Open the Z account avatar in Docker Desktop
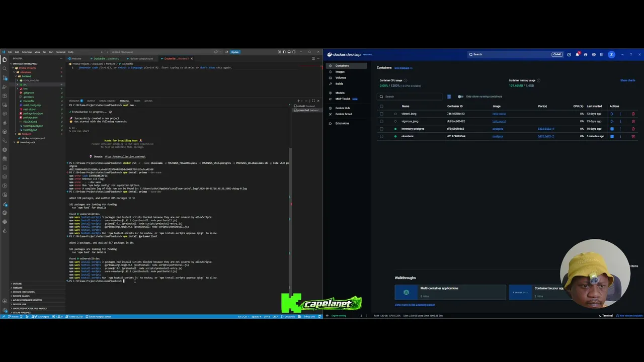The image size is (644, 362). point(611,54)
